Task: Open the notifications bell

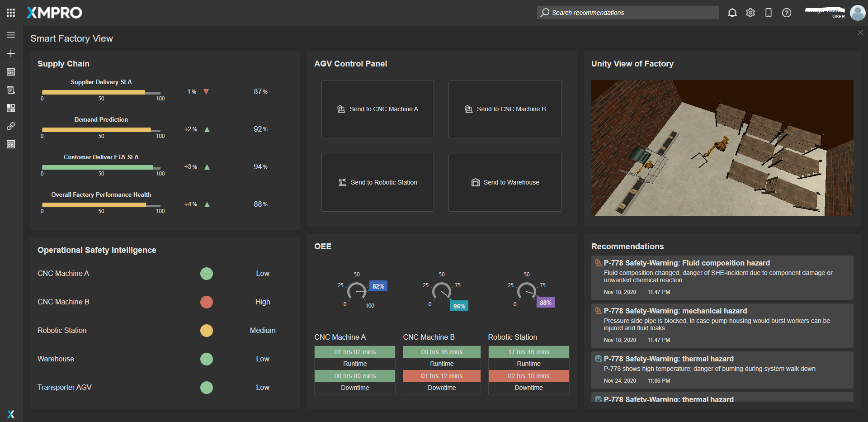Action: (732, 13)
